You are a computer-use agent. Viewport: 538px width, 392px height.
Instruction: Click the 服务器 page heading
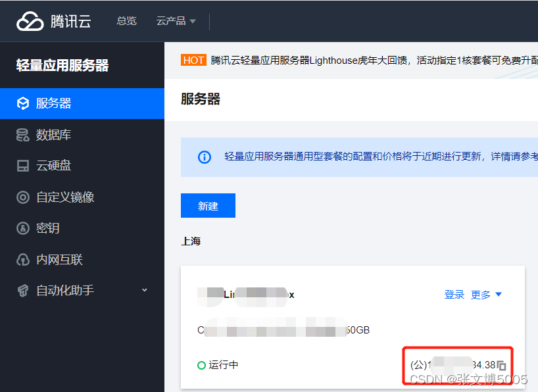pyautogui.click(x=201, y=99)
